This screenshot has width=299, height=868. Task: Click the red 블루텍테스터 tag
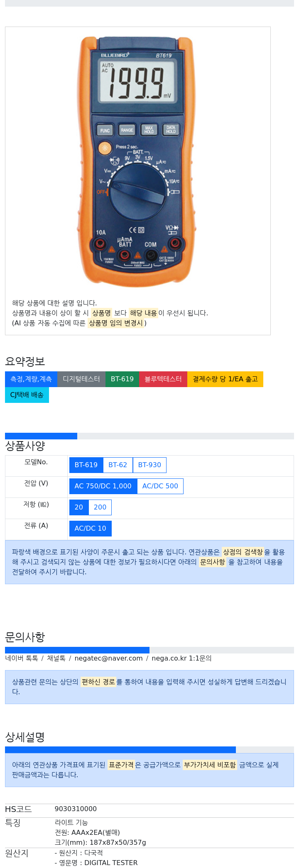pyautogui.click(x=163, y=379)
